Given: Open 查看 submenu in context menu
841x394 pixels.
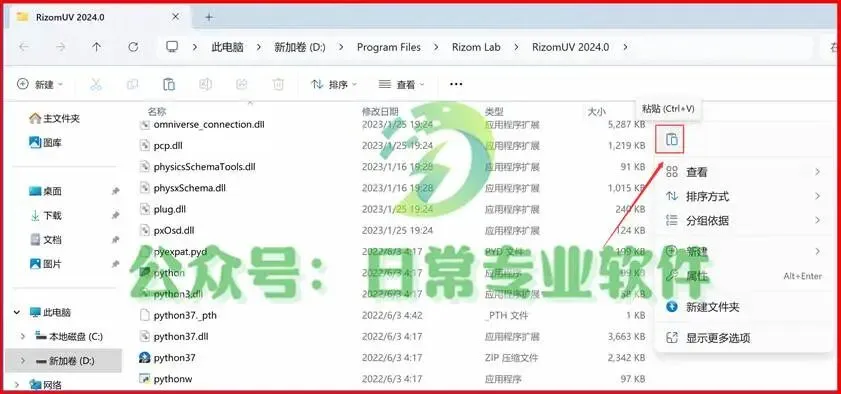Looking at the screenshot, I should point(743,172).
